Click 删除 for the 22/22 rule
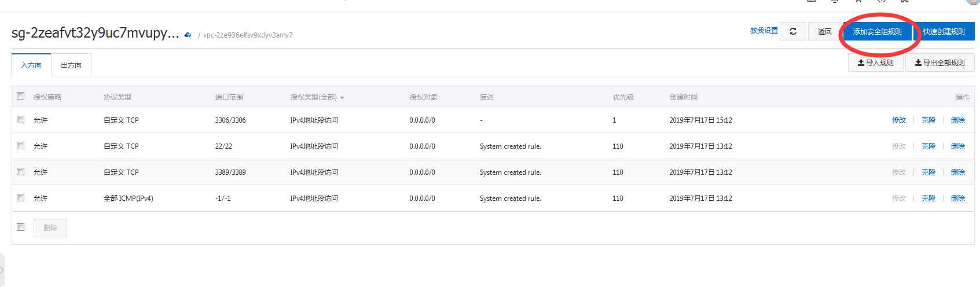980x287 pixels. click(x=958, y=146)
